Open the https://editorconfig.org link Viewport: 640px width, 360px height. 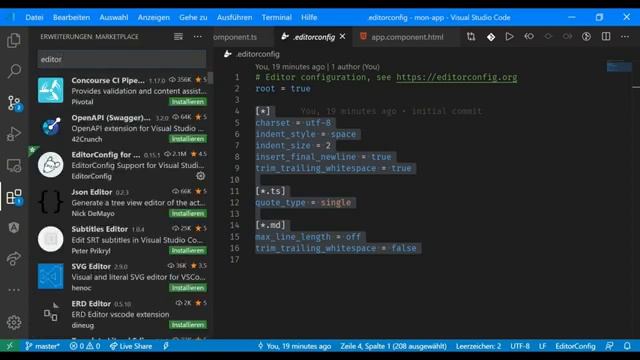point(456,77)
